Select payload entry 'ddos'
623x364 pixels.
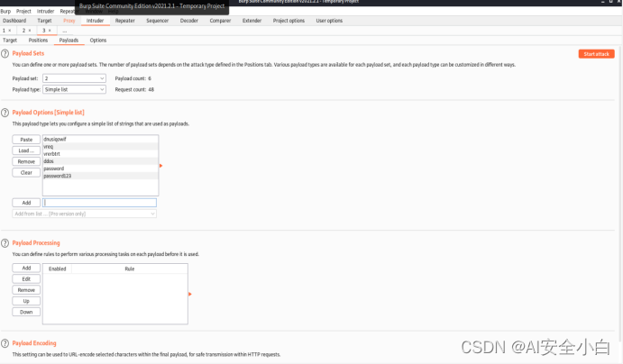click(100, 161)
